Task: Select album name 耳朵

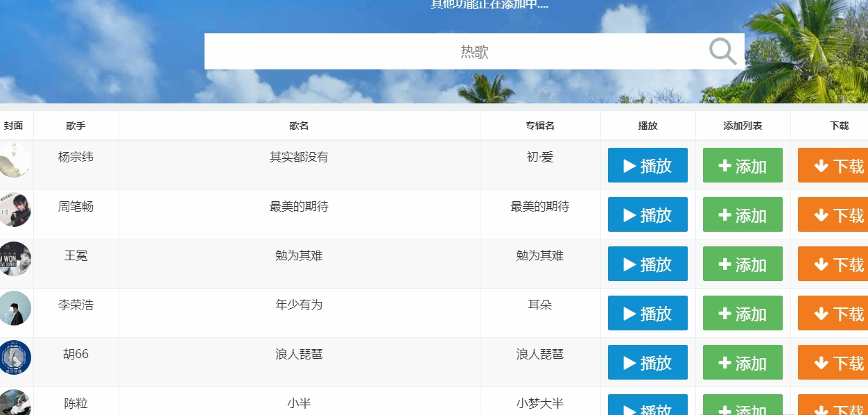Action: pyautogui.click(x=540, y=305)
